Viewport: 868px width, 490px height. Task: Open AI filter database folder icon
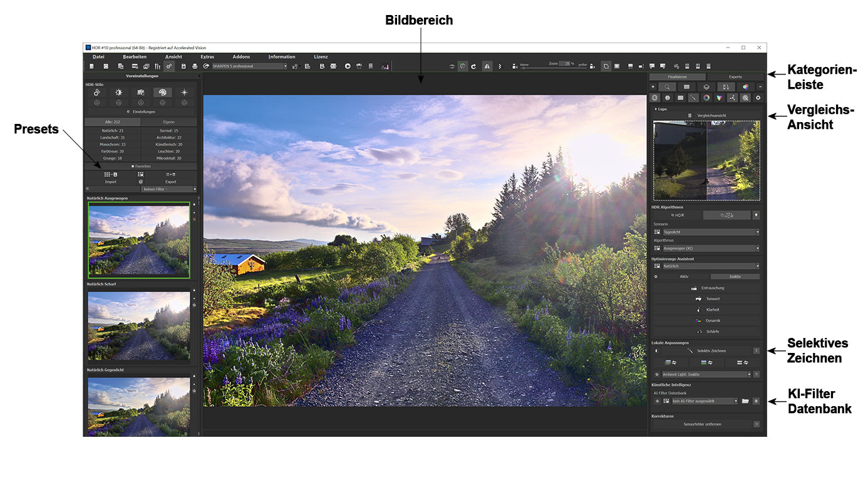point(745,401)
